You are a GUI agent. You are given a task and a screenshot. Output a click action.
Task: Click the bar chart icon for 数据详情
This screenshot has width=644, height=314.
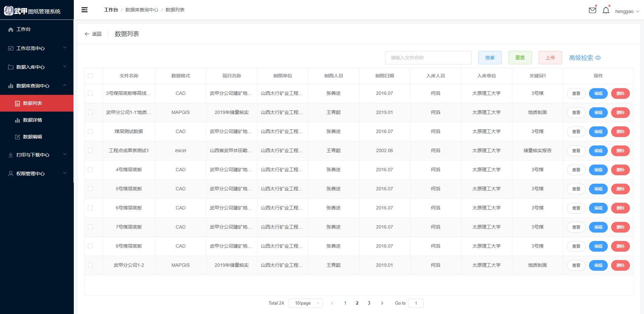pyautogui.click(x=17, y=120)
